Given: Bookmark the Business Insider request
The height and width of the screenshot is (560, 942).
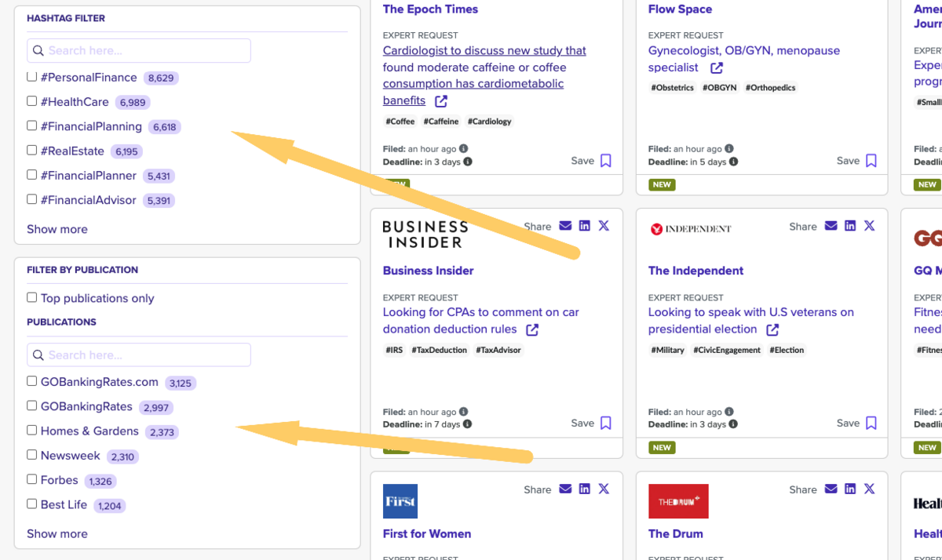Looking at the screenshot, I should coord(605,424).
